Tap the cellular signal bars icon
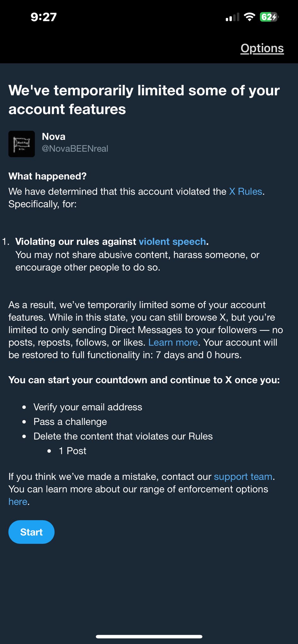This screenshot has width=298, height=644. (x=232, y=17)
